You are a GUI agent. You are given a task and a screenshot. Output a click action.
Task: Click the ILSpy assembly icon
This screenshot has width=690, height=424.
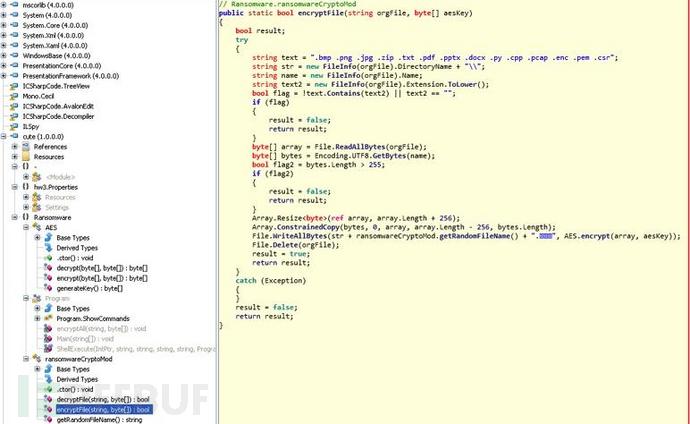coord(14,127)
